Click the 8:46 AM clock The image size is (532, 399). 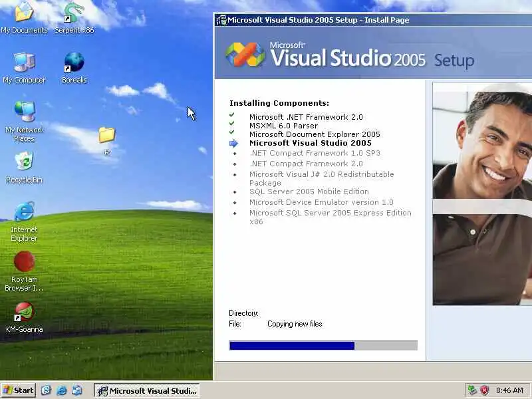point(509,390)
